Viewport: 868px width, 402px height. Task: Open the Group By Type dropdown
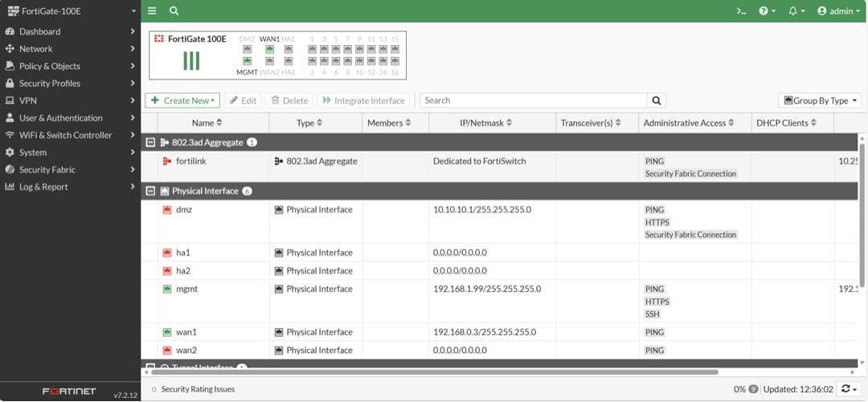[820, 100]
